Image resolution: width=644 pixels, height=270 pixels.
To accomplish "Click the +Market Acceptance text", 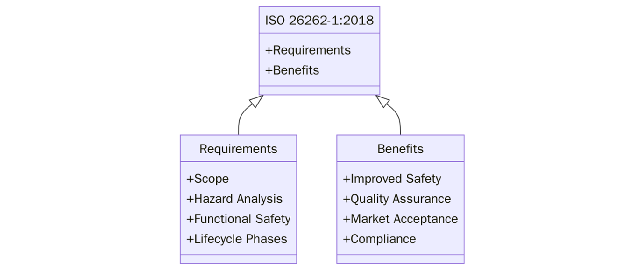I will (401, 219).
